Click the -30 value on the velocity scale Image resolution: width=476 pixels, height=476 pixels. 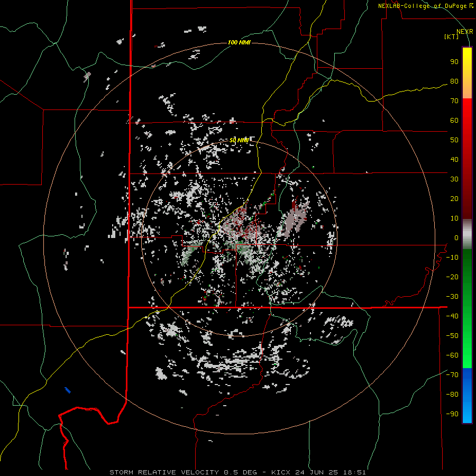coord(452,297)
